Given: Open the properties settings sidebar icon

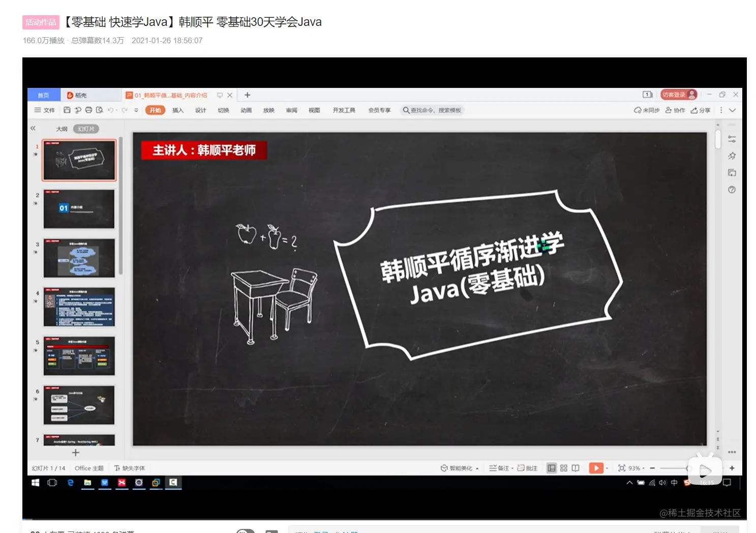Looking at the screenshot, I should coord(732,139).
